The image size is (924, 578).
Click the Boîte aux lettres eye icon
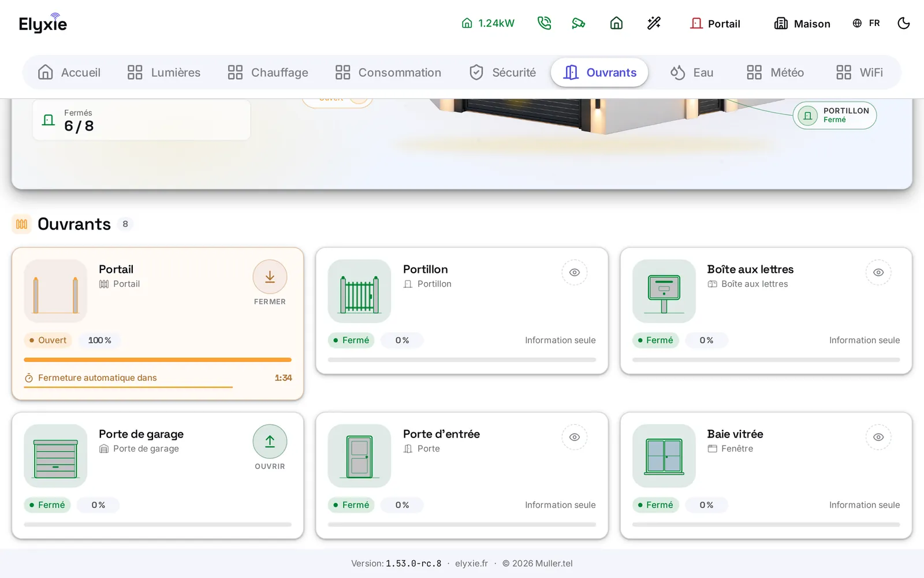(878, 272)
